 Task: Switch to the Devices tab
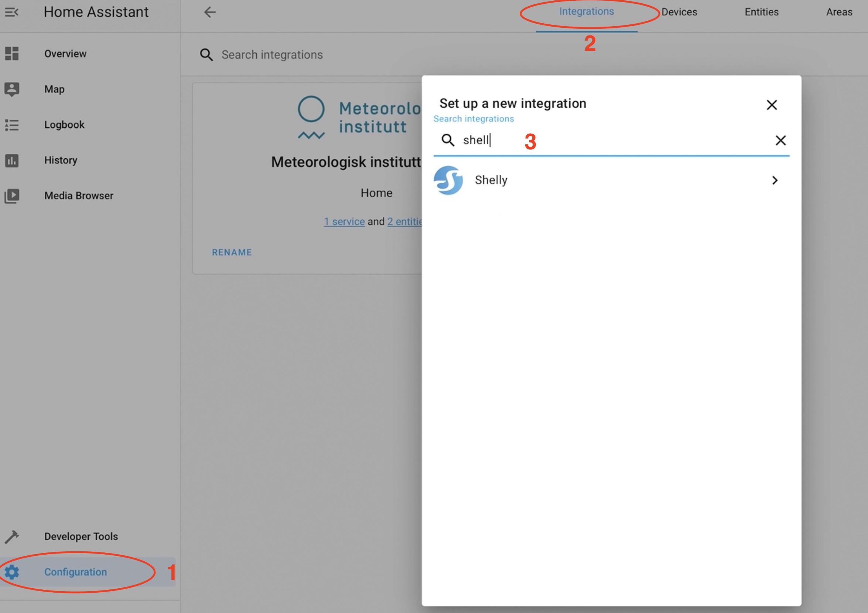[x=679, y=12]
